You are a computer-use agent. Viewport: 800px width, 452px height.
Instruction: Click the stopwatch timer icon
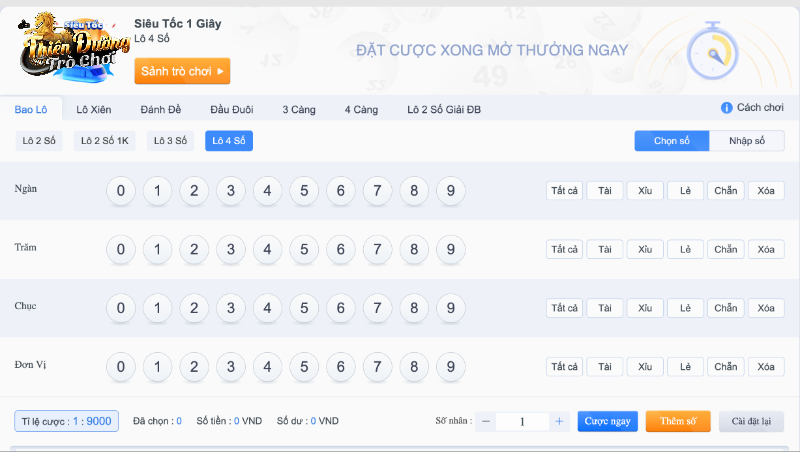point(713,50)
